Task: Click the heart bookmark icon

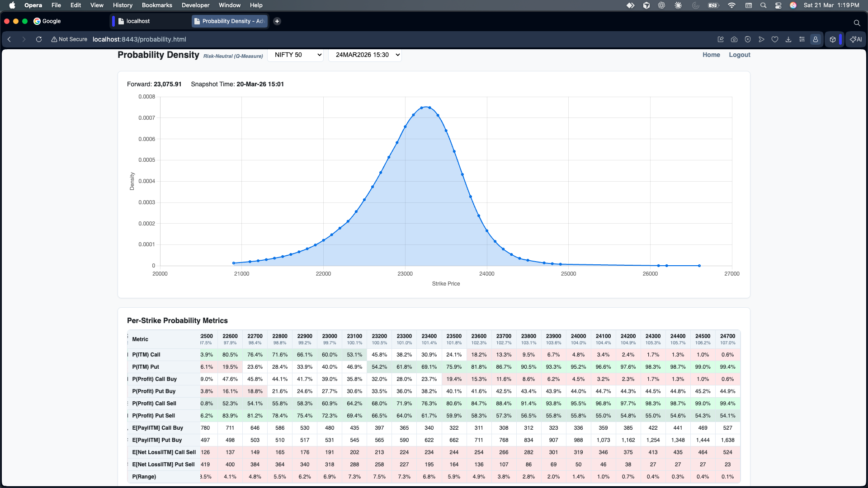Action: 775,39
